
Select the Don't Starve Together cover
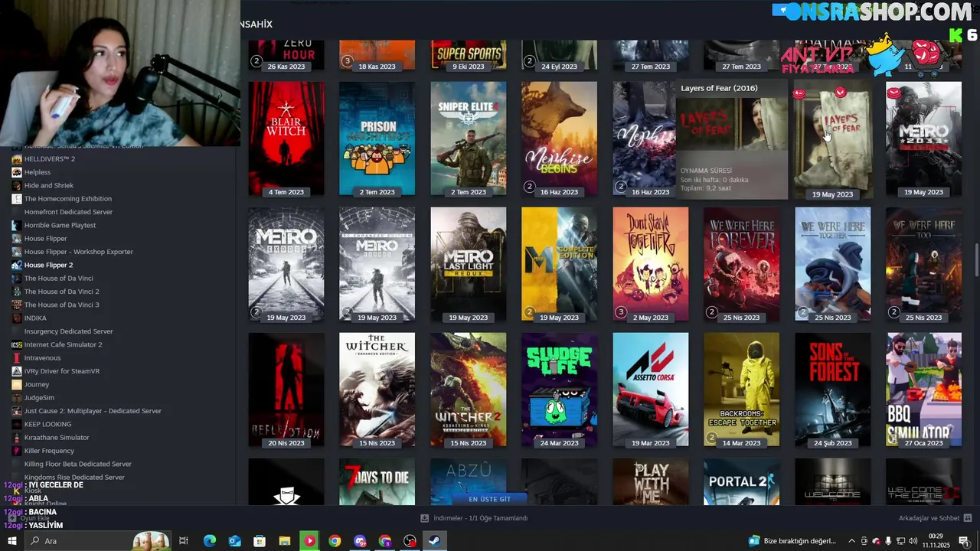point(650,264)
